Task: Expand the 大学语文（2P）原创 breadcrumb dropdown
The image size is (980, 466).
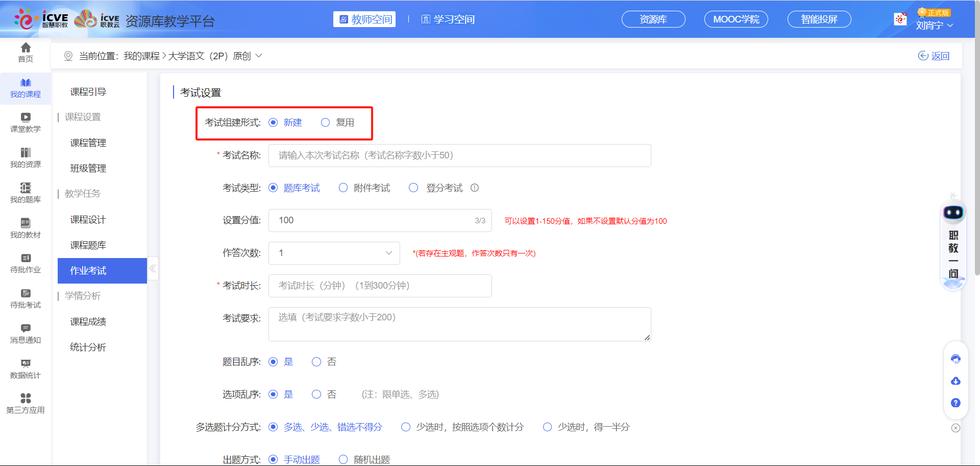Action: (259, 56)
